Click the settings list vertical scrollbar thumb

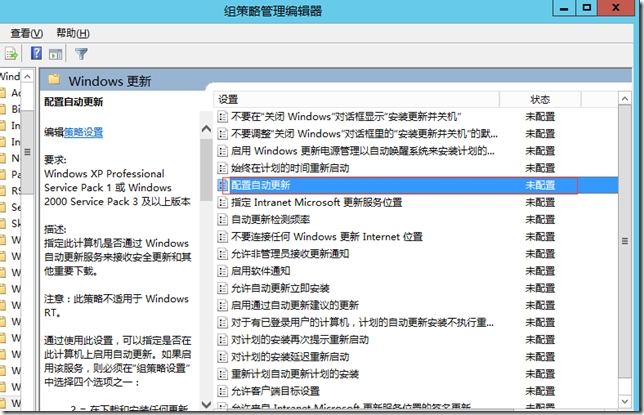(x=625, y=241)
